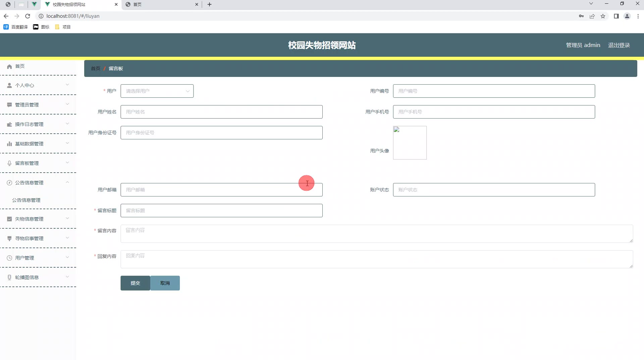The width and height of the screenshot is (644, 360).
Task: Expand the 寻物启事管理 sidebar menu
Action: click(67, 238)
